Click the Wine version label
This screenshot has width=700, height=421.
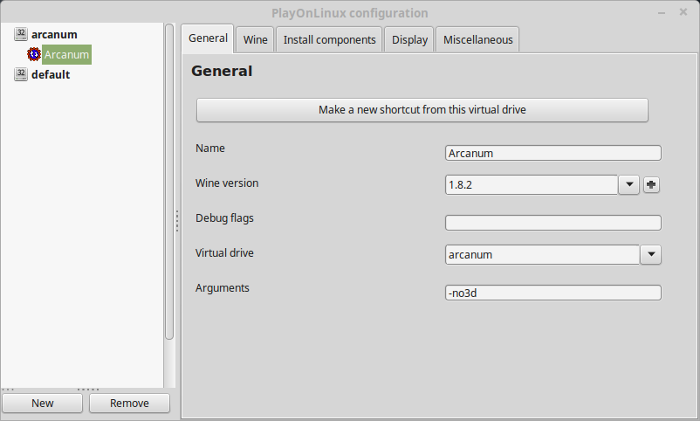[227, 183]
